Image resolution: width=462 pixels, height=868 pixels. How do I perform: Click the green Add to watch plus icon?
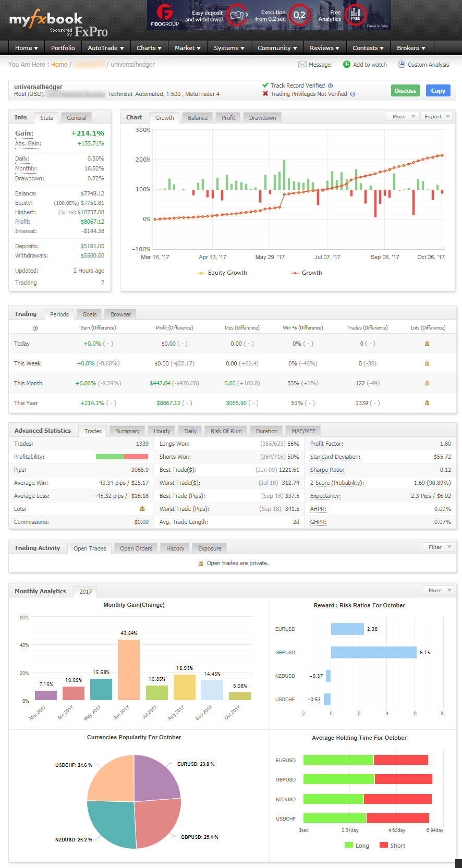pos(346,65)
